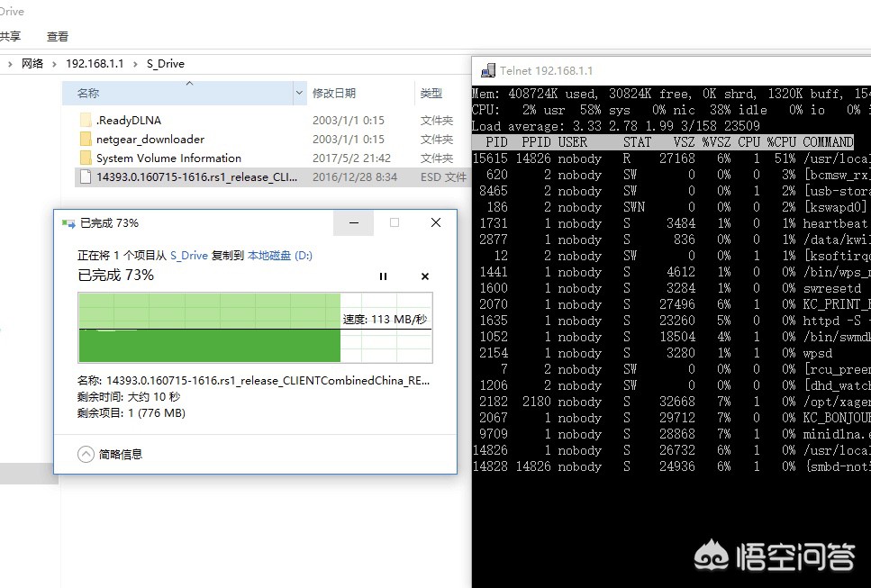The width and height of the screenshot is (871, 588).
Task: Click the wpsd process row in Telnet
Action: click(671, 353)
